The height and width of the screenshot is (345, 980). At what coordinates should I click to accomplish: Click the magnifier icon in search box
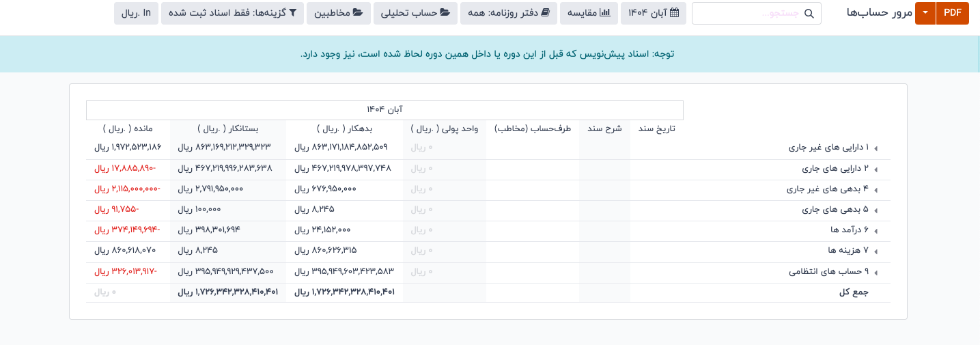[x=809, y=14]
